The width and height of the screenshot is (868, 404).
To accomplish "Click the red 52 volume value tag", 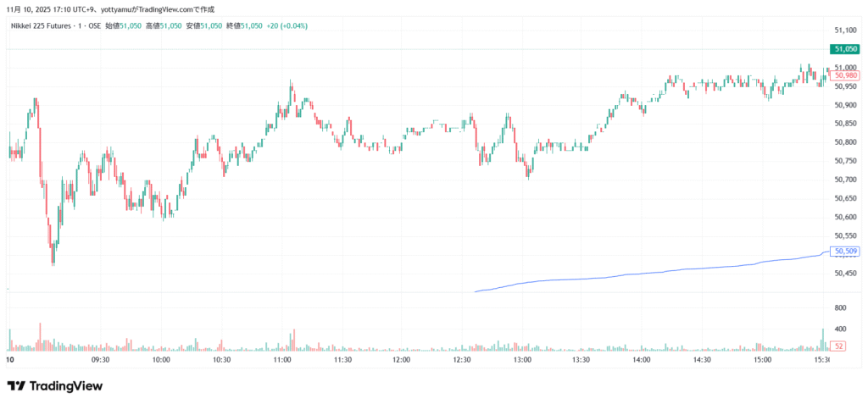I will (837, 346).
